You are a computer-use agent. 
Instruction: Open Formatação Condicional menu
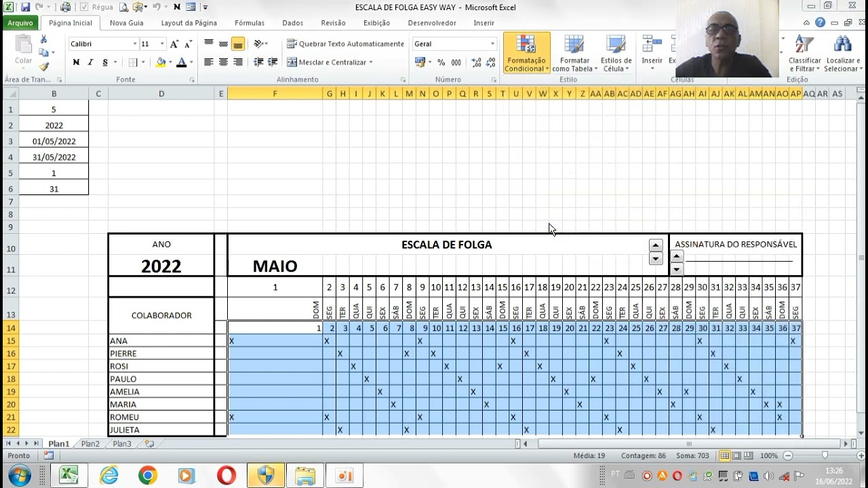coord(526,54)
